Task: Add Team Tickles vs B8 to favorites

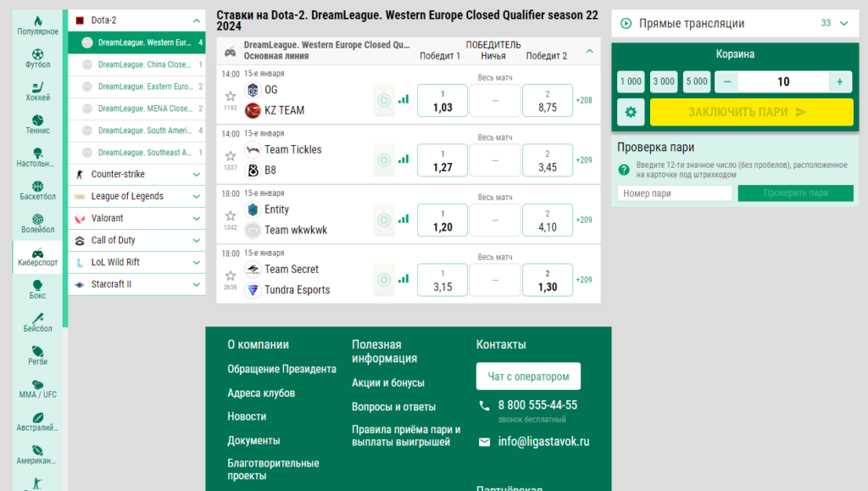Action: point(231,156)
